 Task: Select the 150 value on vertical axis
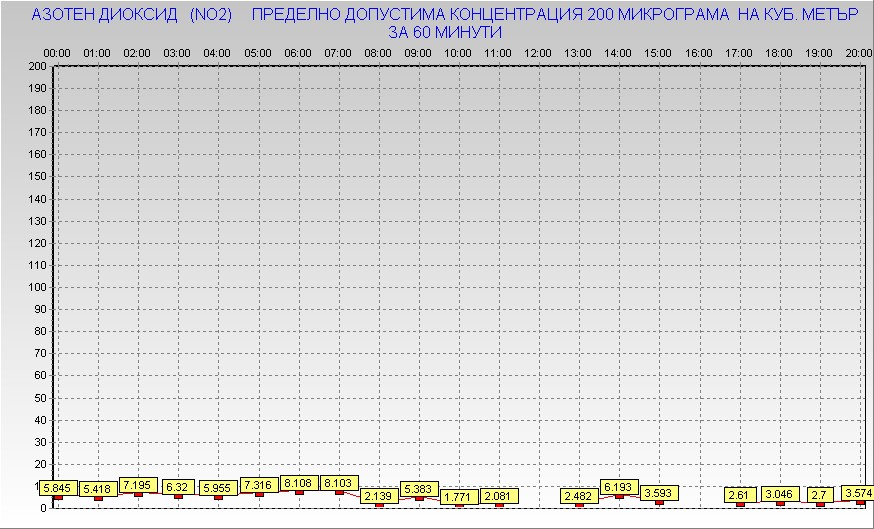[x=37, y=177]
